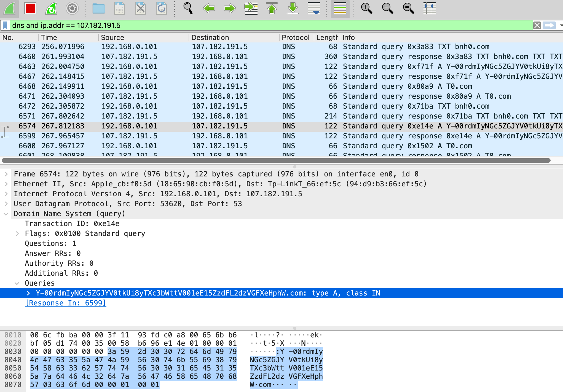Expand User Datagram Protocol section
The height and width of the screenshot is (392, 563).
pyautogui.click(x=6, y=204)
